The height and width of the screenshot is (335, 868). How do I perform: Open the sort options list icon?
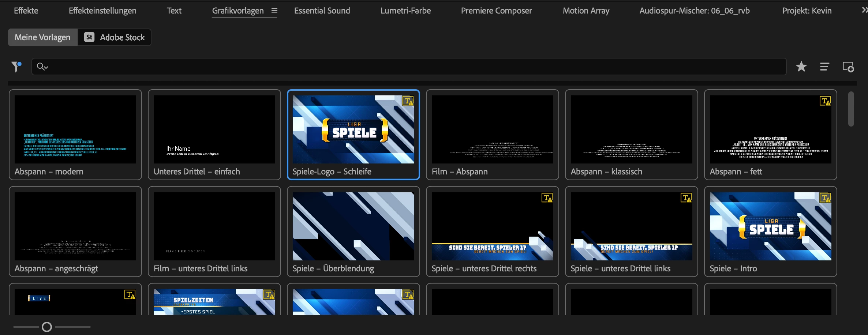point(824,67)
